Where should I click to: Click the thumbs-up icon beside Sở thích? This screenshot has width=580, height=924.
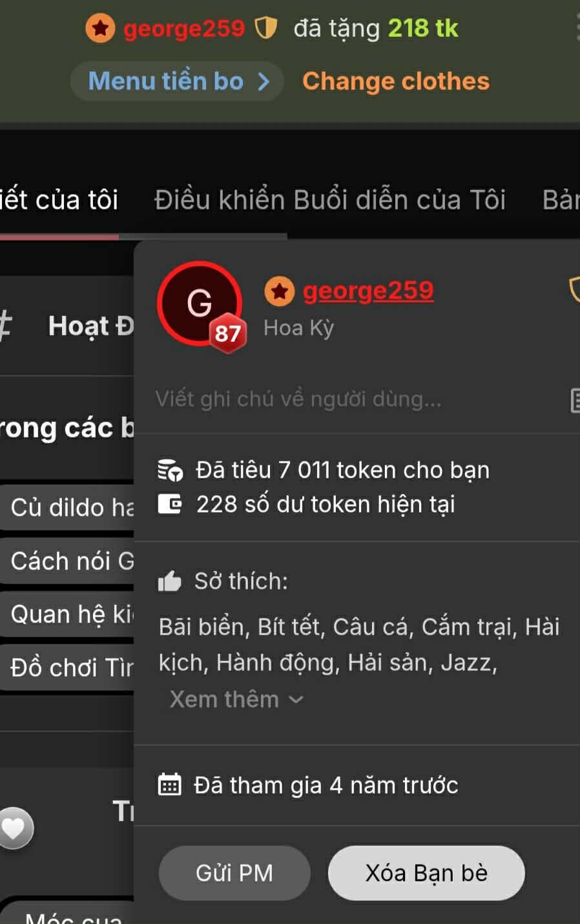pyautogui.click(x=170, y=581)
